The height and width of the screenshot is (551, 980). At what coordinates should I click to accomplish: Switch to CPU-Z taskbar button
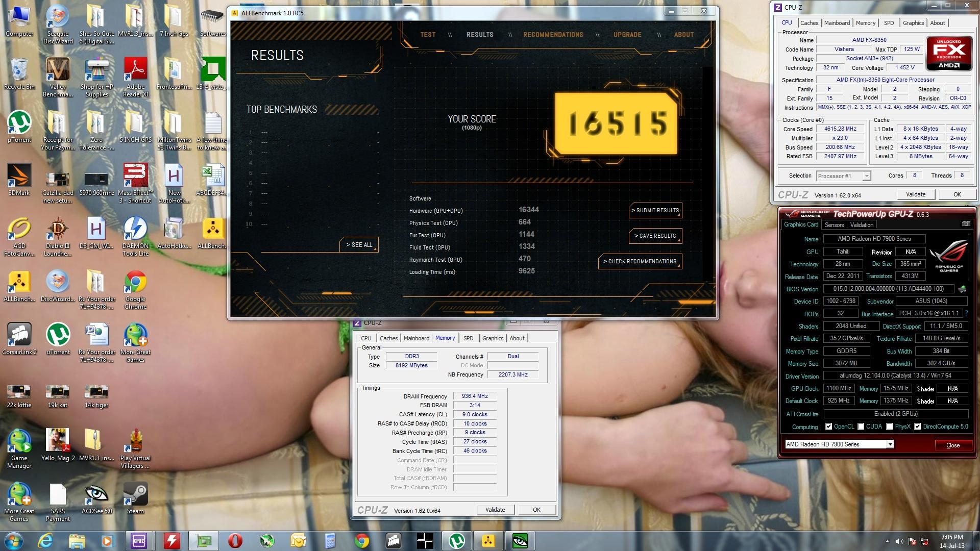point(139,540)
